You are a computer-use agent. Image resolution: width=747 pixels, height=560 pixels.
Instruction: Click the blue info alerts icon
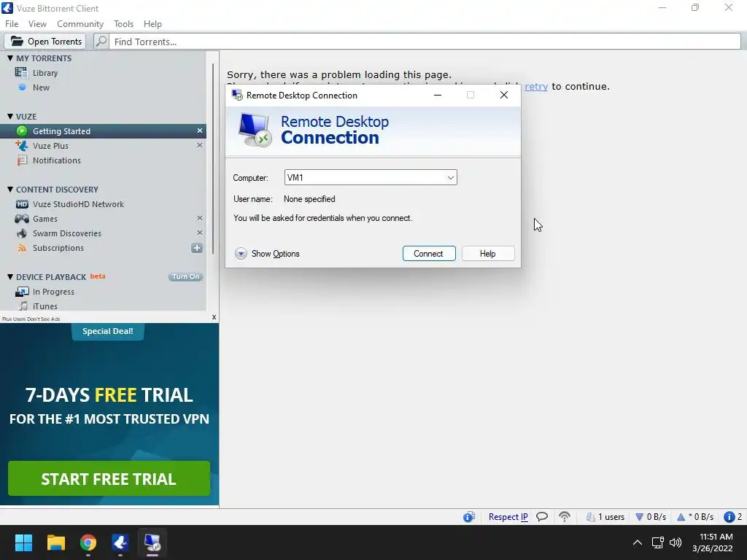729,517
